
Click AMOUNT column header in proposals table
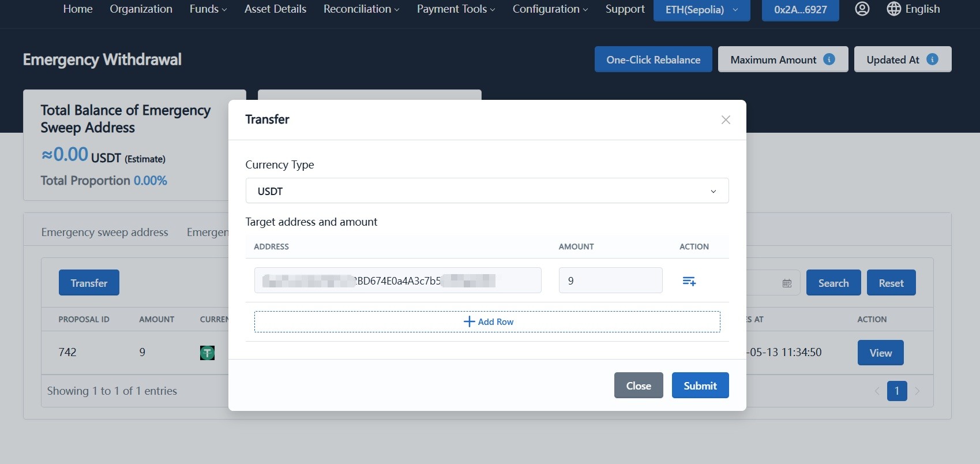tap(156, 319)
